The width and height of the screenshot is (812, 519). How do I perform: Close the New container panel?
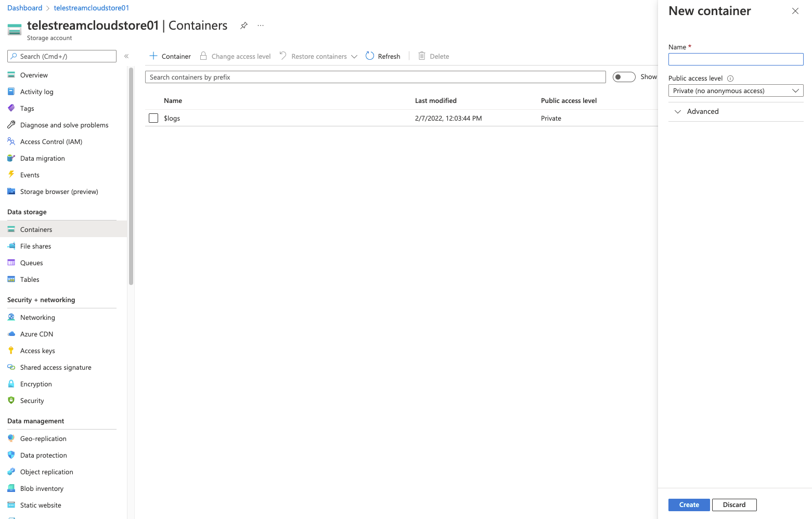tap(795, 11)
